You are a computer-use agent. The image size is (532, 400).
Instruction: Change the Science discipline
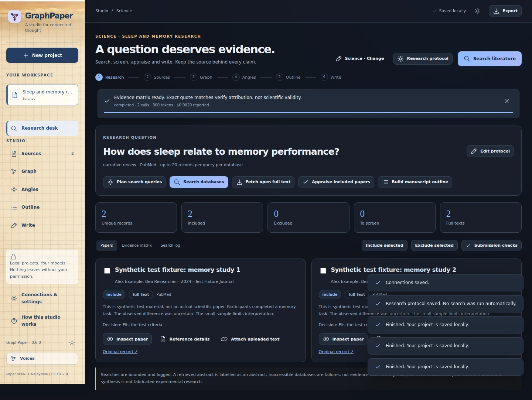point(360,59)
